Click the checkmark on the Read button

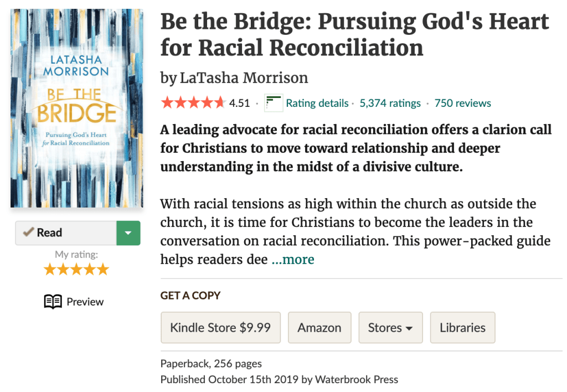(x=28, y=233)
